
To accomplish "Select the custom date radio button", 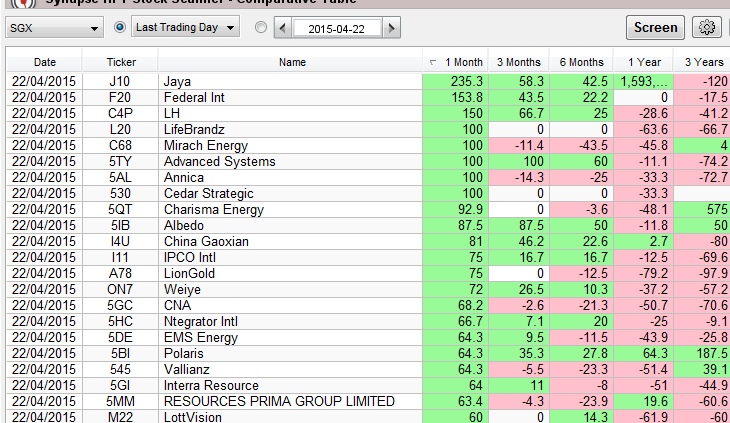I will pos(261,27).
